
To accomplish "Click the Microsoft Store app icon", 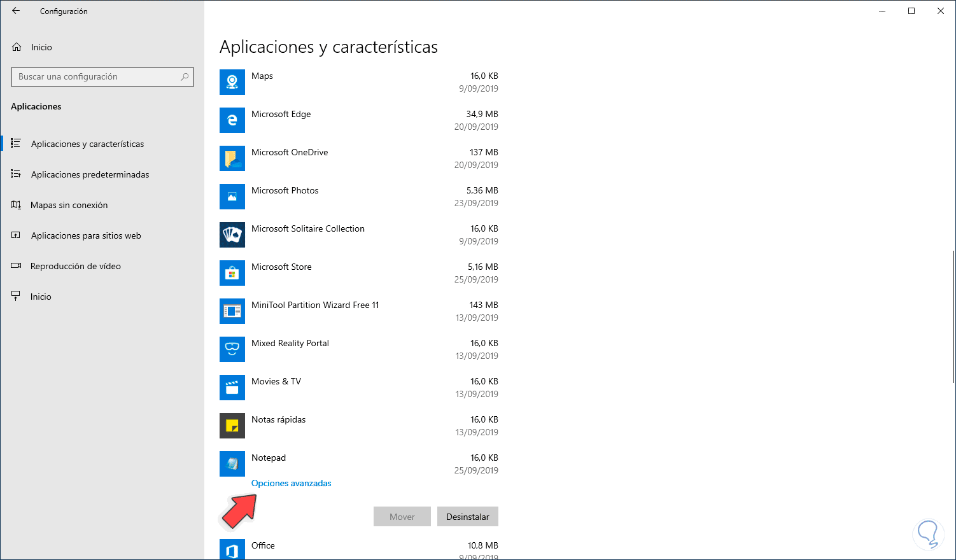I will pos(232,273).
